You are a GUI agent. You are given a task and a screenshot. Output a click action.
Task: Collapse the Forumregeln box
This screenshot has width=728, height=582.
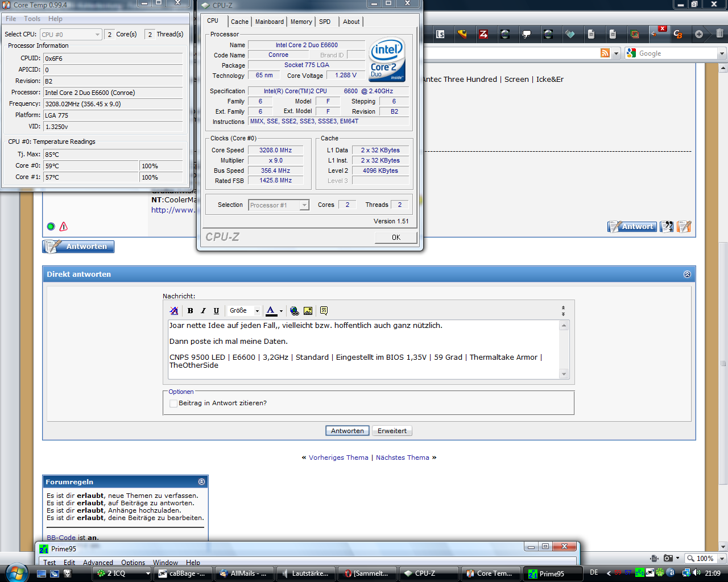pos(201,482)
